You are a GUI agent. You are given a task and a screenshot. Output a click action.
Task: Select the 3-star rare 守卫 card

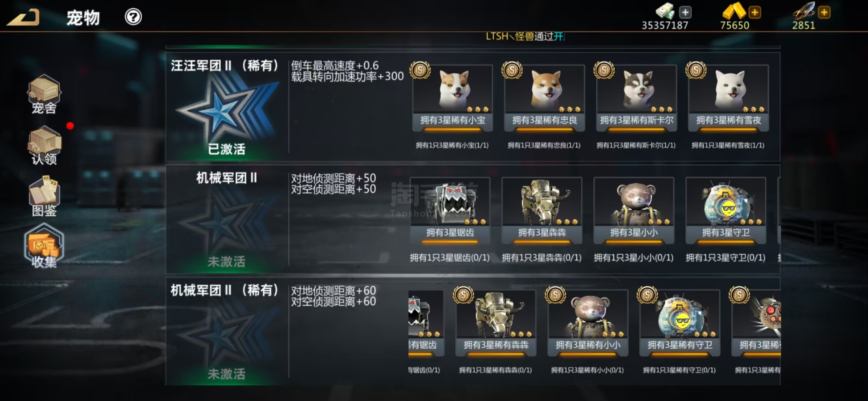point(680,323)
